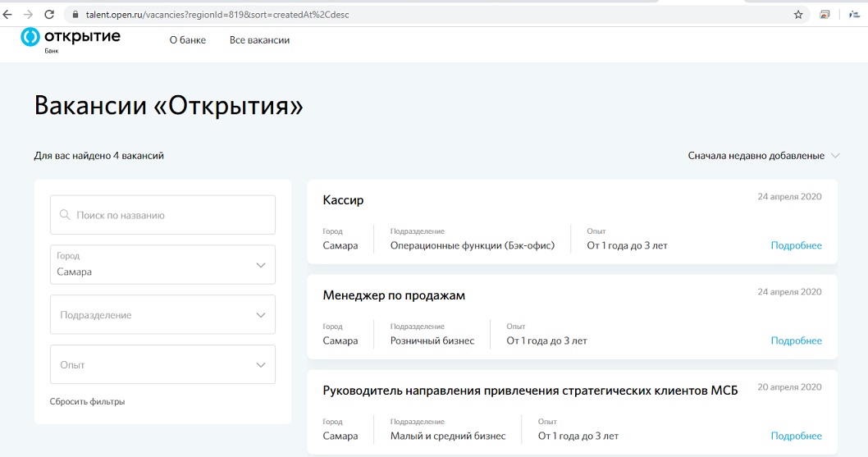Click the padlock site info icon
This screenshot has height=457, width=868.
click(x=75, y=15)
